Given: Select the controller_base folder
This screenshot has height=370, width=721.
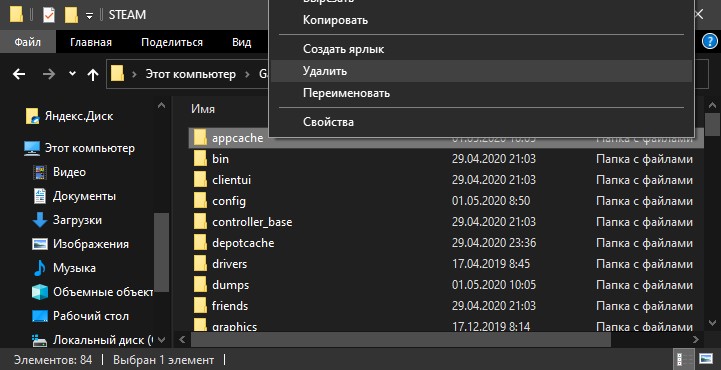Looking at the screenshot, I should pyautogui.click(x=252, y=222).
